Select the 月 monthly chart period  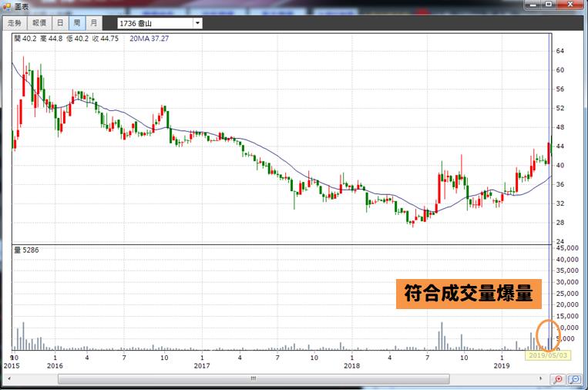pyautogui.click(x=94, y=23)
